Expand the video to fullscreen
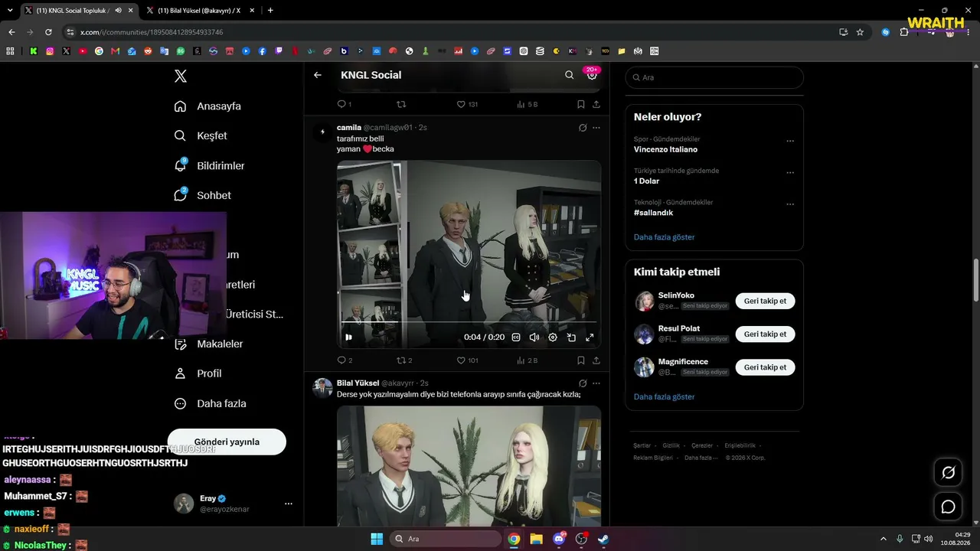 (x=590, y=337)
